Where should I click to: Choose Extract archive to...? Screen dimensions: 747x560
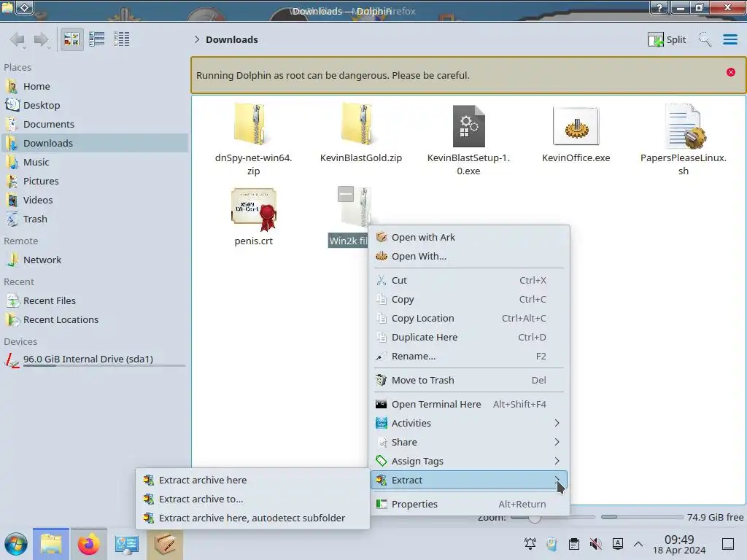pyautogui.click(x=252, y=499)
